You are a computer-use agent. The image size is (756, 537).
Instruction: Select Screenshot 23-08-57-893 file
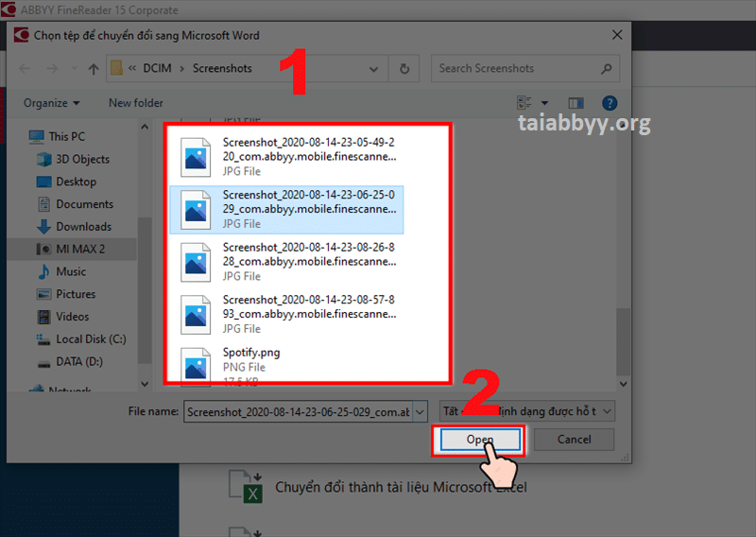[x=287, y=315]
